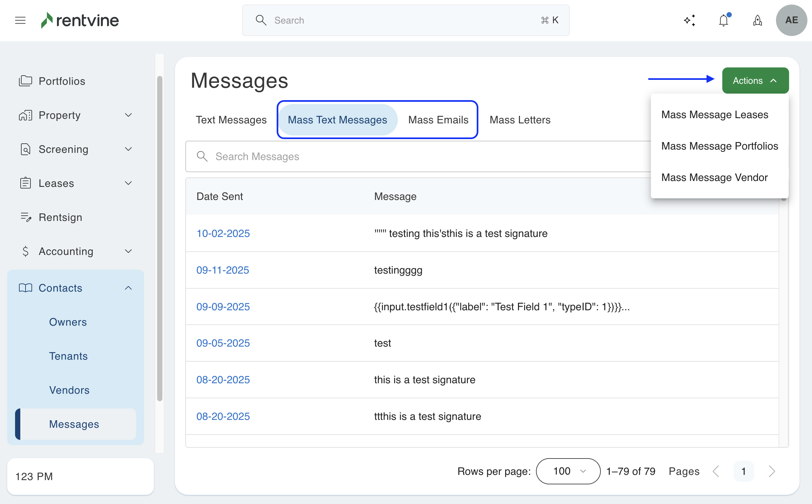Open the notifications bell icon
Viewport: 812px width, 504px height.
click(x=723, y=20)
